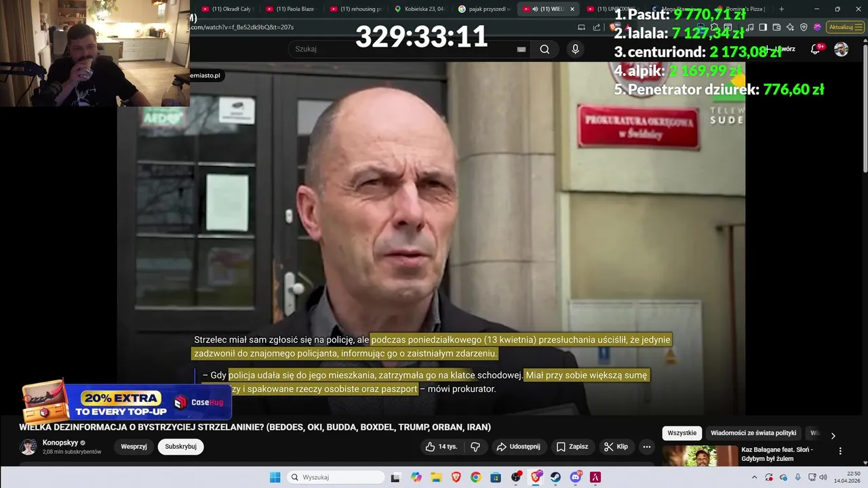Open the YouTube search magnifier button
Viewport: 868px width, 488px height.
(545, 49)
